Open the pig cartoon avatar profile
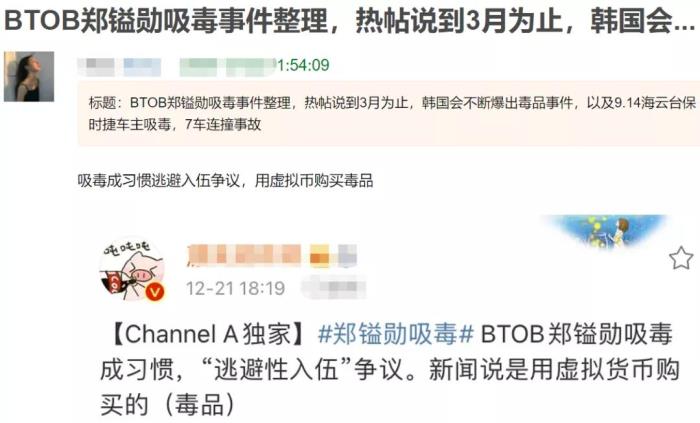This screenshot has height=423, width=700. [132, 269]
